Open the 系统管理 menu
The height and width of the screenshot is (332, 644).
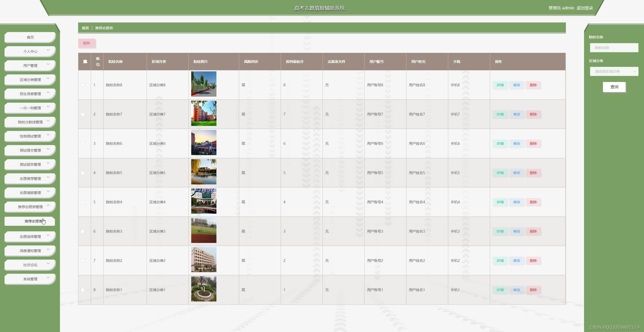30,279
